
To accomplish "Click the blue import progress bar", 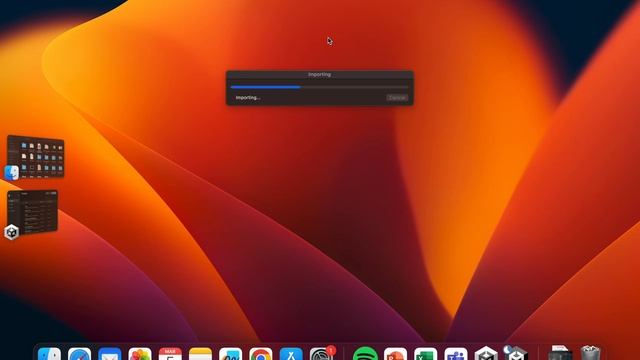I will 319,87.
